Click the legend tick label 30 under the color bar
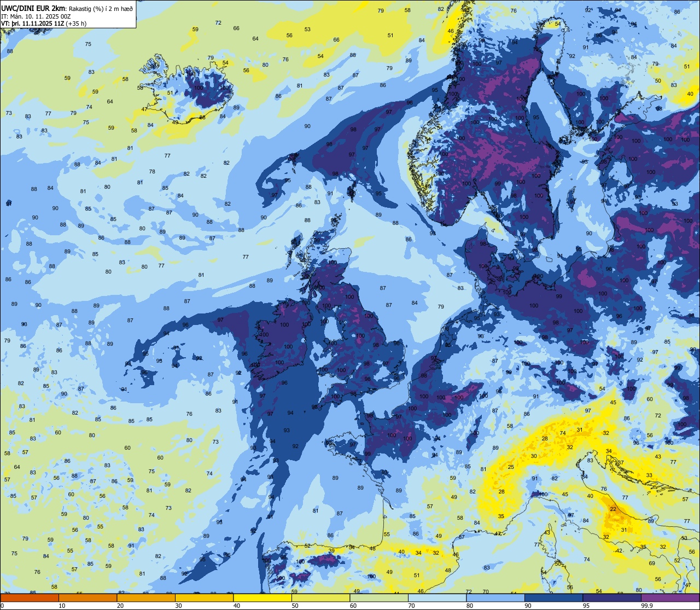This screenshot has width=700, height=610. click(x=178, y=606)
